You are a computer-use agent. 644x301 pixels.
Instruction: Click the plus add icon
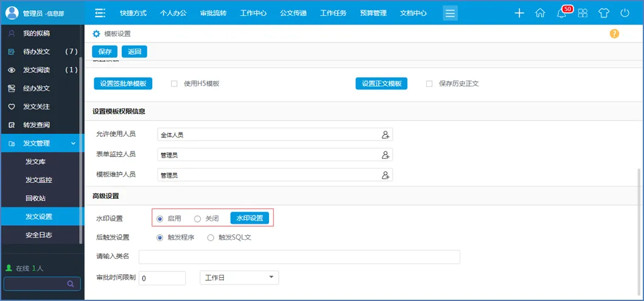pos(519,13)
